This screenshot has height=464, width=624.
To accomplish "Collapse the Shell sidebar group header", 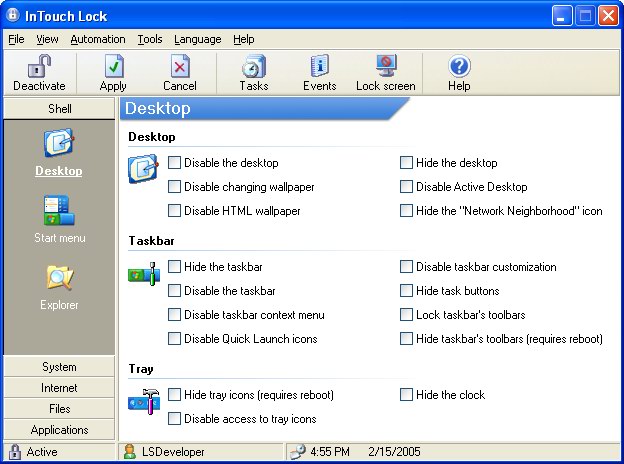I will pos(59,109).
